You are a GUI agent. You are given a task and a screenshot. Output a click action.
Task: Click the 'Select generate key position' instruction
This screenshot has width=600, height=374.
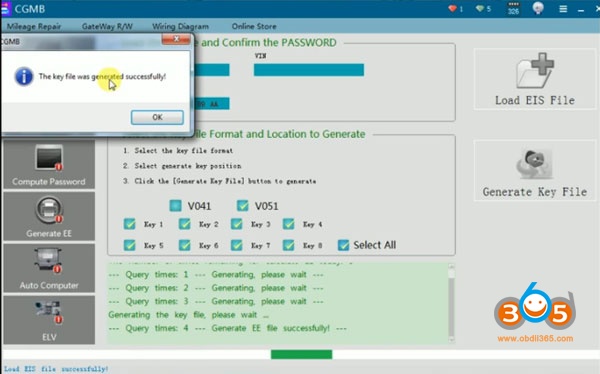(x=182, y=166)
